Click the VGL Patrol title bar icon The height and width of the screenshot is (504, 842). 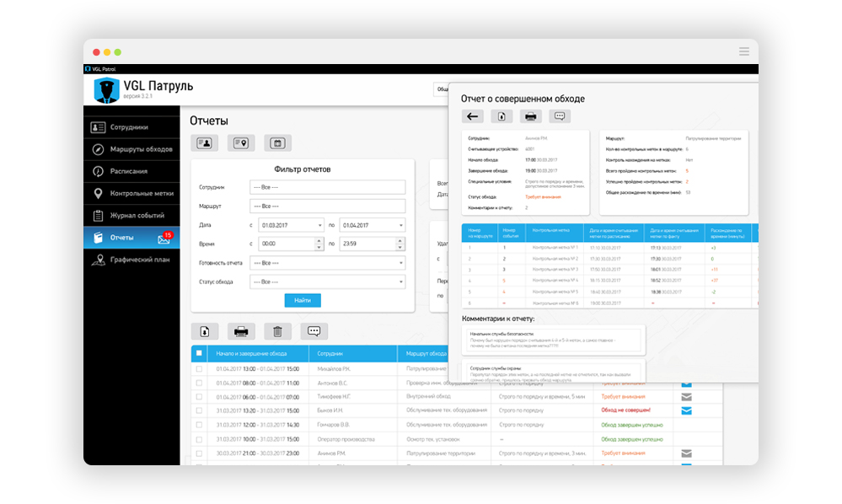coord(88,69)
